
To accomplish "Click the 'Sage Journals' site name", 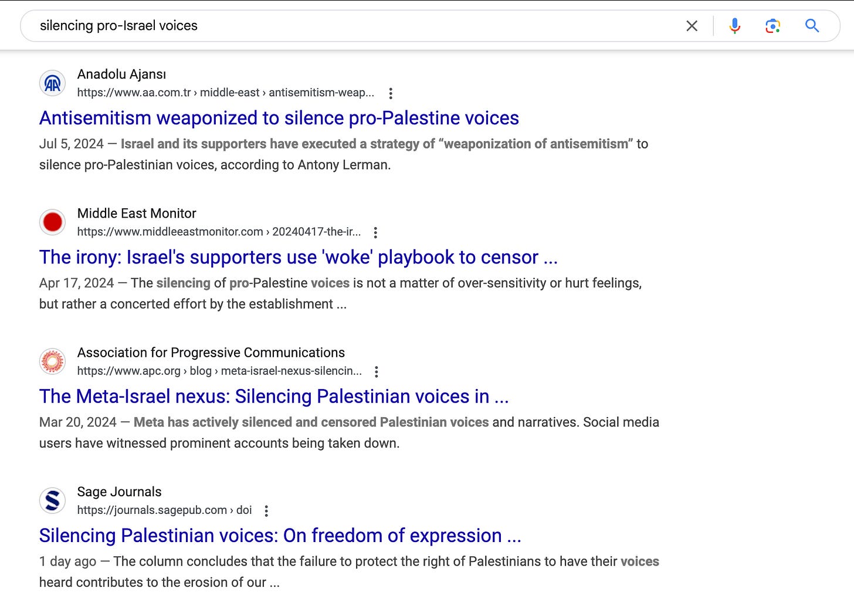I will (120, 492).
